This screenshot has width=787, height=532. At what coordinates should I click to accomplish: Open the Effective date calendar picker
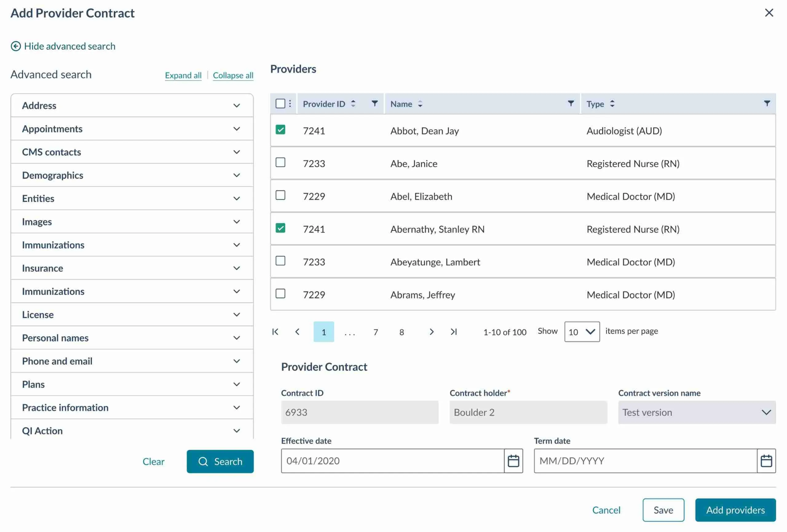[513, 461]
